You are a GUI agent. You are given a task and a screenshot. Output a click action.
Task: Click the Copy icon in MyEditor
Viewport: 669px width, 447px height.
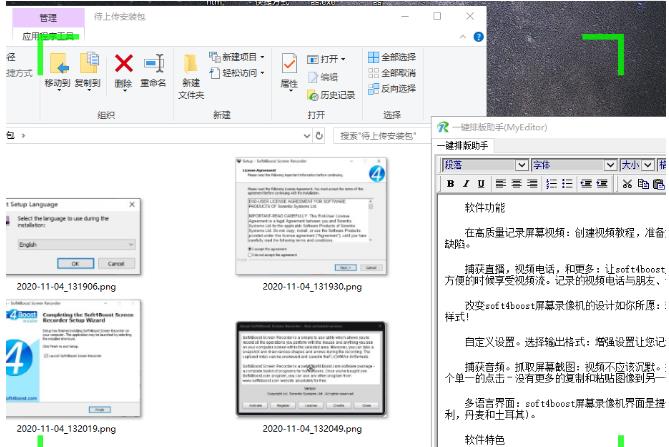click(x=643, y=183)
